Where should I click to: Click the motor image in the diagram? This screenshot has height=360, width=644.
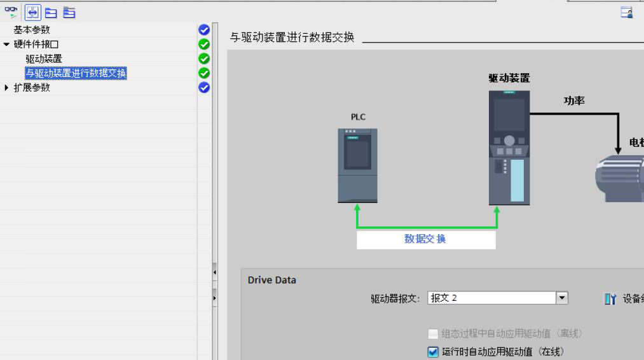(x=620, y=177)
